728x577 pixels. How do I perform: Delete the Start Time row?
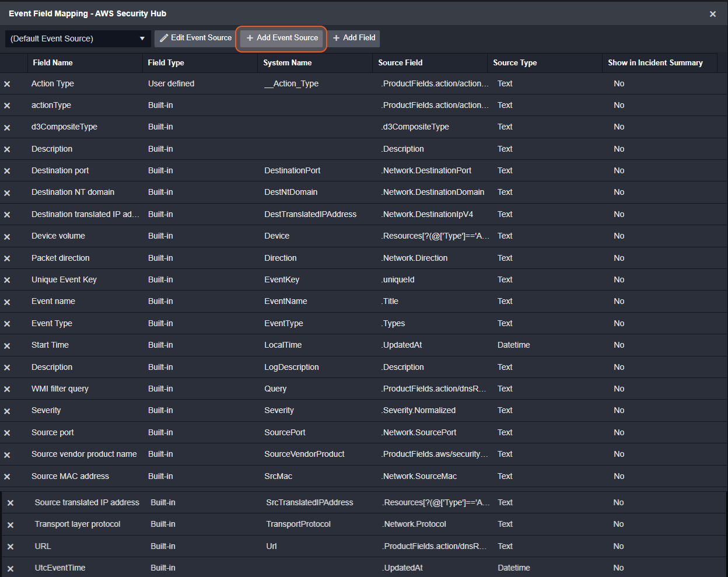(x=7, y=345)
